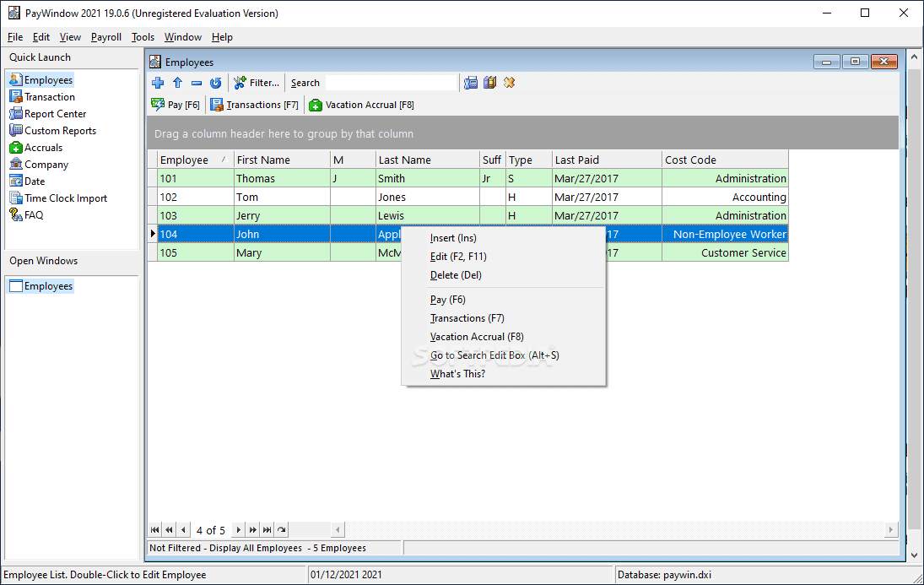Click the vertical scrollbar down arrow
Viewport: 924px width, 585px height.
coord(914,555)
